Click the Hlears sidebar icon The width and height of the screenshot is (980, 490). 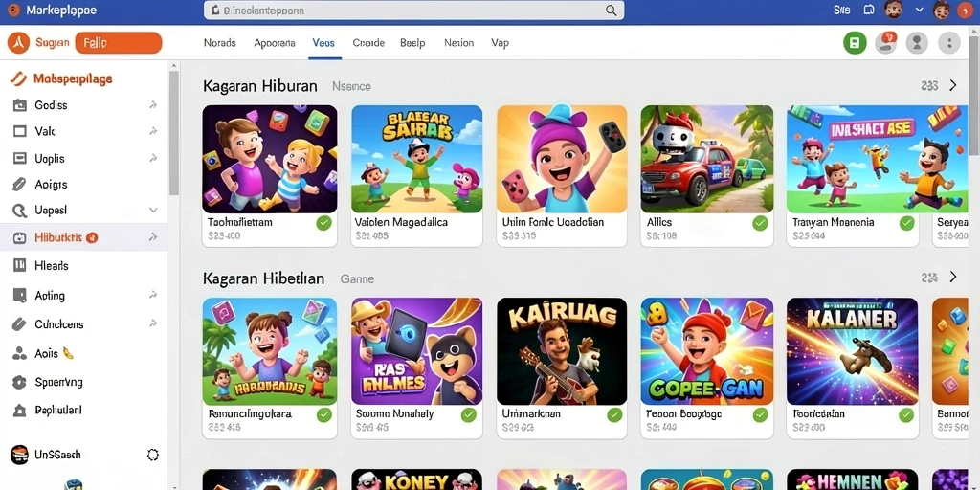(x=19, y=266)
